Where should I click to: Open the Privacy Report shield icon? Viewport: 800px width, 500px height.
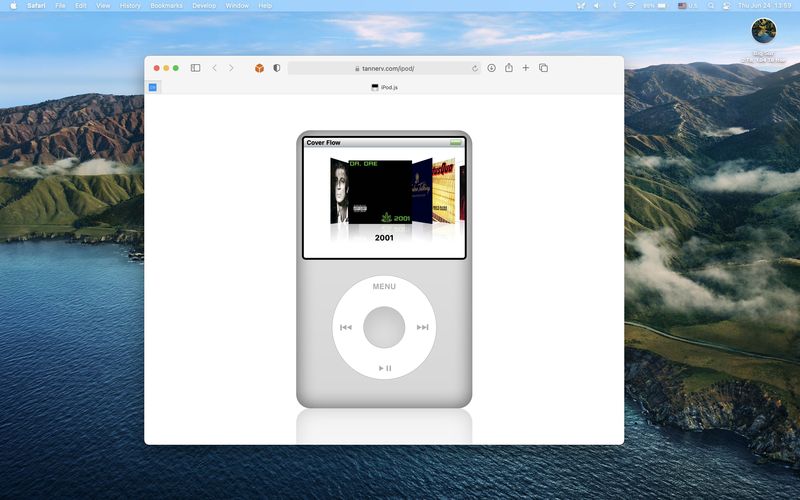[x=277, y=68]
